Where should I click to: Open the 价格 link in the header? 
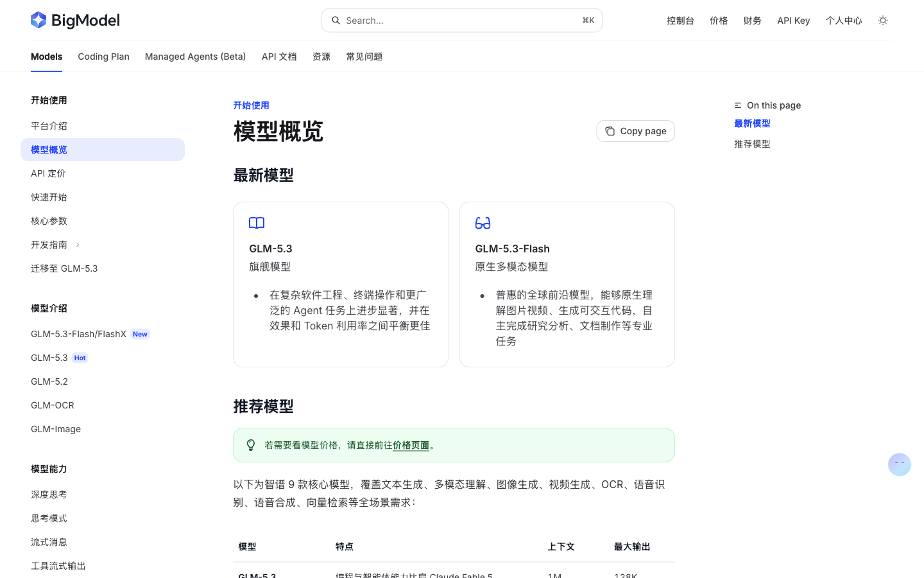click(719, 21)
